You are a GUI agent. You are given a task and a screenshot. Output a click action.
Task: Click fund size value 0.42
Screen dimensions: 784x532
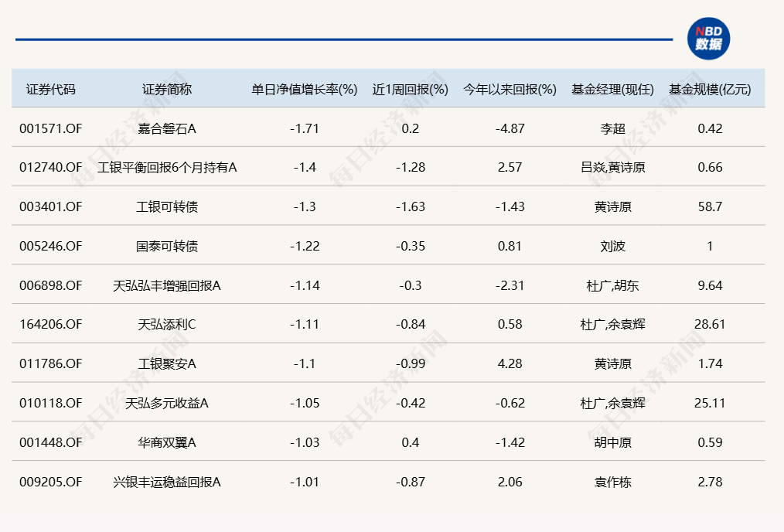tap(710, 128)
